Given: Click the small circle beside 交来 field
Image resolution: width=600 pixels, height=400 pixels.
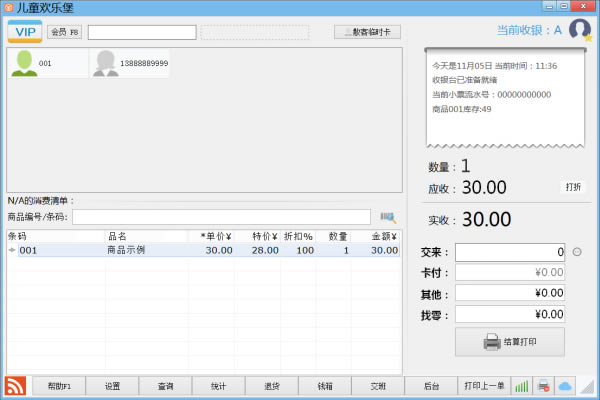Looking at the screenshot, I should click(577, 252).
